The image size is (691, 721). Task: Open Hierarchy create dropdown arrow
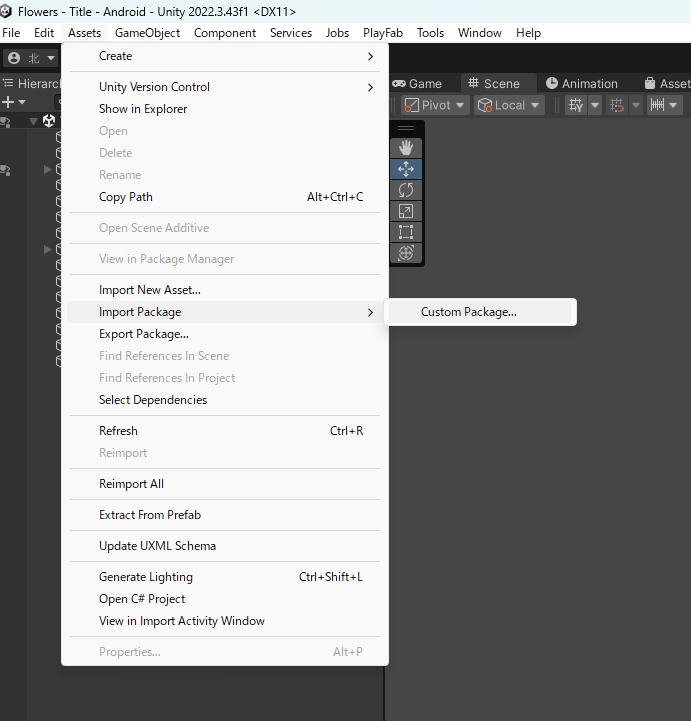(22, 102)
